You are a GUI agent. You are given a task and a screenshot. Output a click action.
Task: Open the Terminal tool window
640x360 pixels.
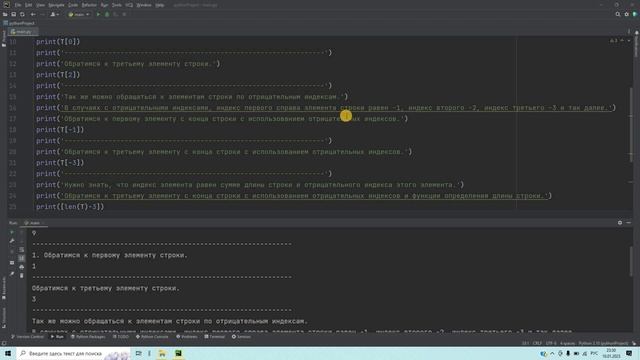(214, 337)
